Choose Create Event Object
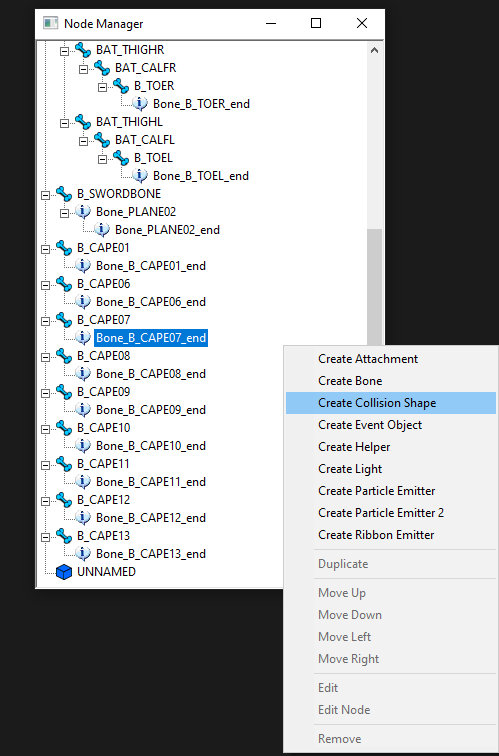This screenshot has height=756, width=499. 391,425
